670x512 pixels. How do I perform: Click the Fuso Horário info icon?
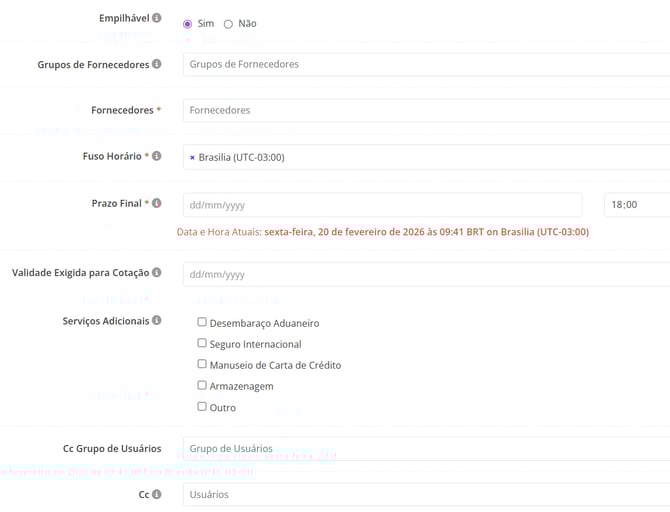click(x=156, y=156)
